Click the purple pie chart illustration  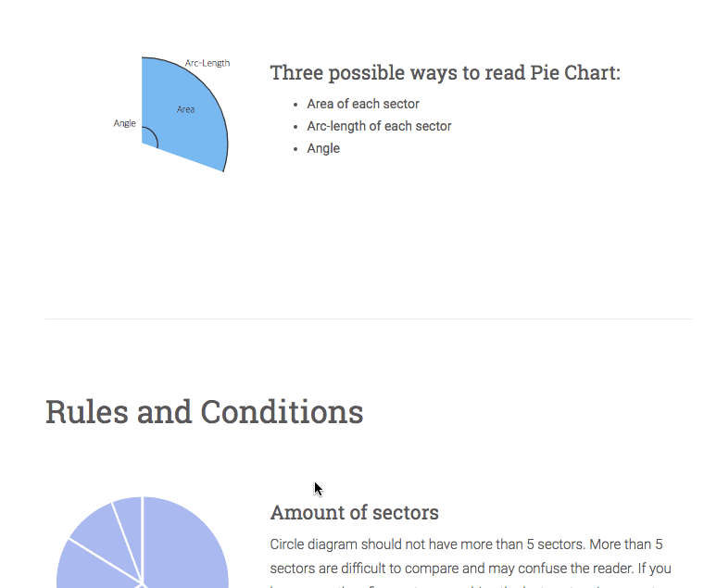143,543
